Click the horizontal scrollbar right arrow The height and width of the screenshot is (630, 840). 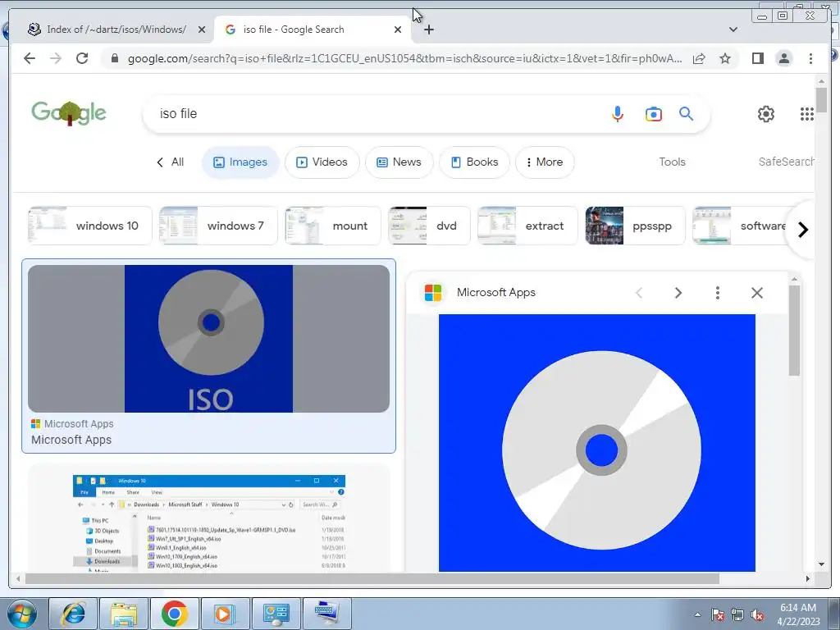808,578
